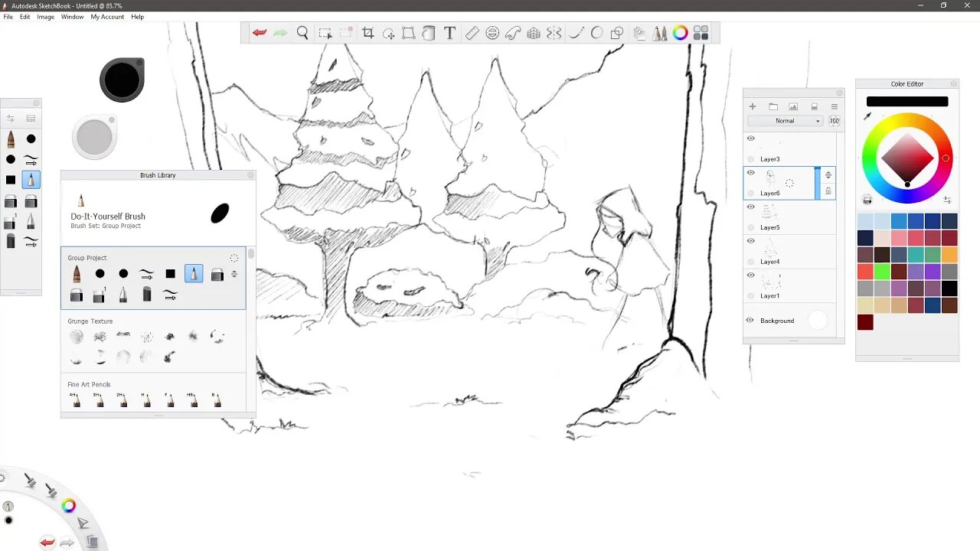This screenshot has width=980, height=551.
Task: Open the Image menu
Action: pyautogui.click(x=46, y=17)
